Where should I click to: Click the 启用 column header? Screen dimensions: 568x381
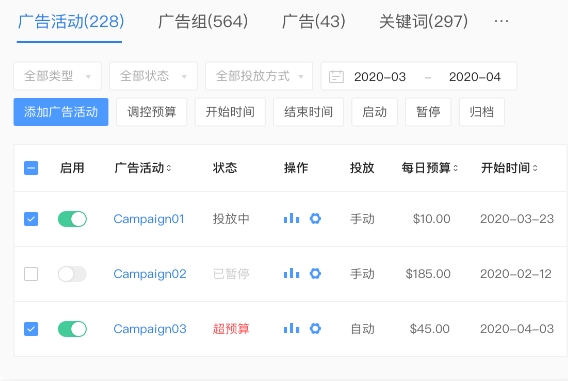(x=72, y=168)
